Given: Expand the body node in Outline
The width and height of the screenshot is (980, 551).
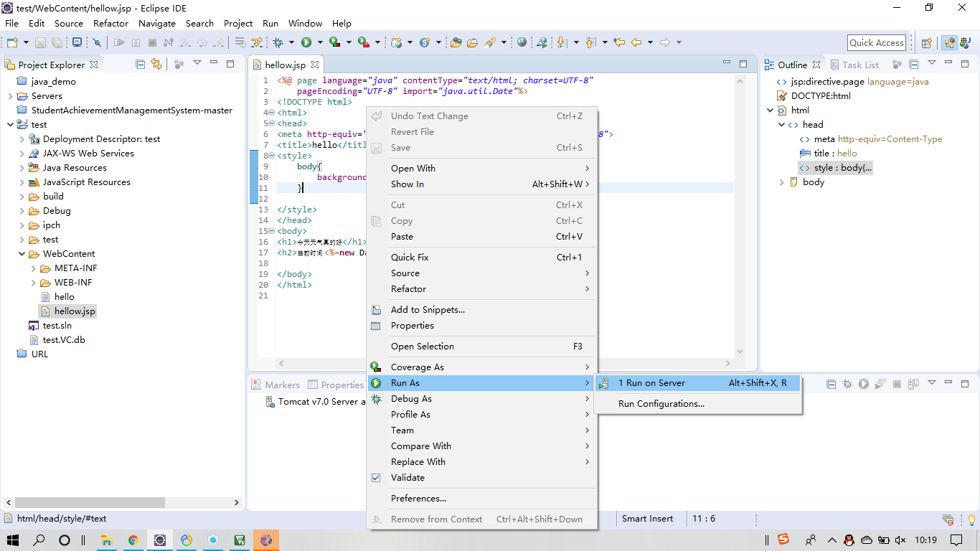Looking at the screenshot, I should pyautogui.click(x=782, y=182).
